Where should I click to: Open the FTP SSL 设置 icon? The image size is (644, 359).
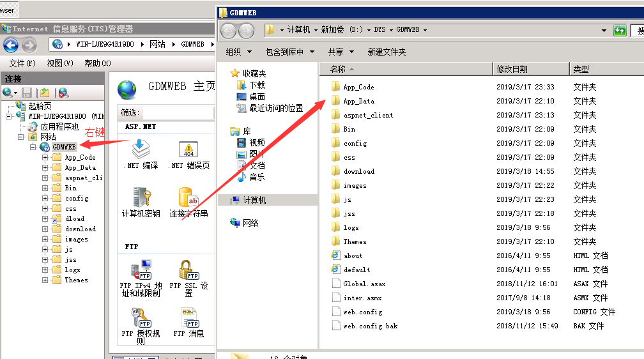(x=188, y=271)
